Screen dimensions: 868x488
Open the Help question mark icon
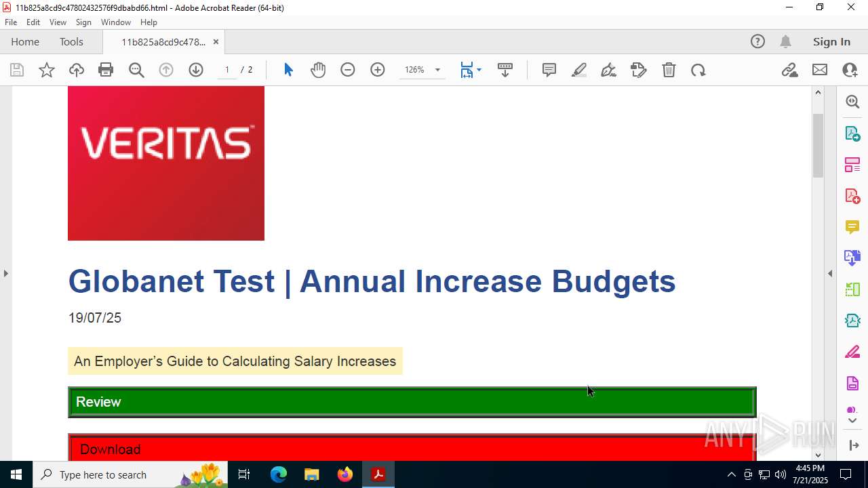point(757,41)
